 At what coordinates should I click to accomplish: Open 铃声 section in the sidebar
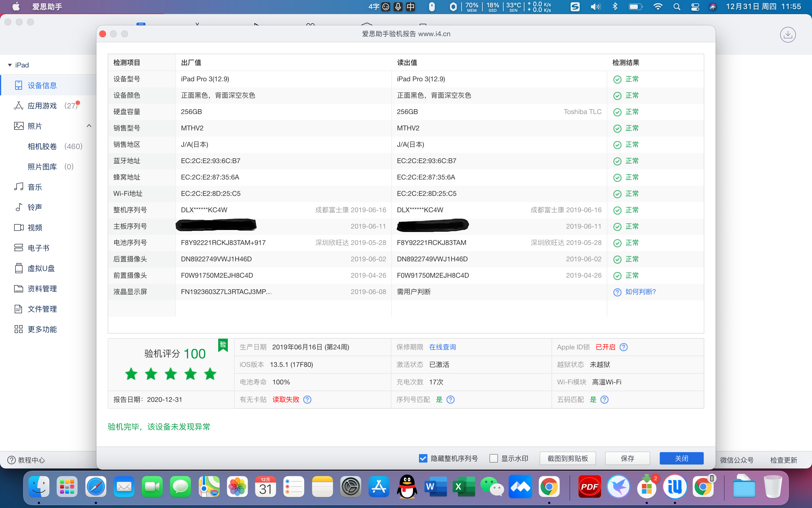(48, 207)
